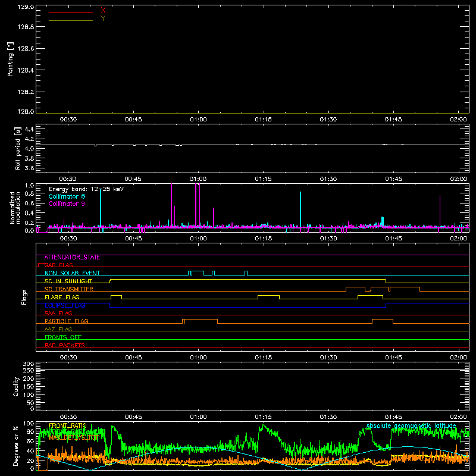This screenshot has width=476, height=476.
Task: Click the '128.8' tick value
Action: pos(26,27)
